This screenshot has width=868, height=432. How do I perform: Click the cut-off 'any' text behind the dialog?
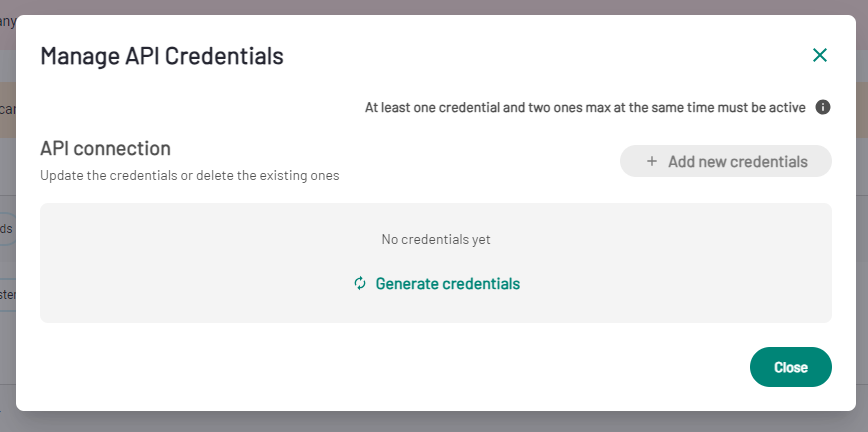[x=7, y=22]
